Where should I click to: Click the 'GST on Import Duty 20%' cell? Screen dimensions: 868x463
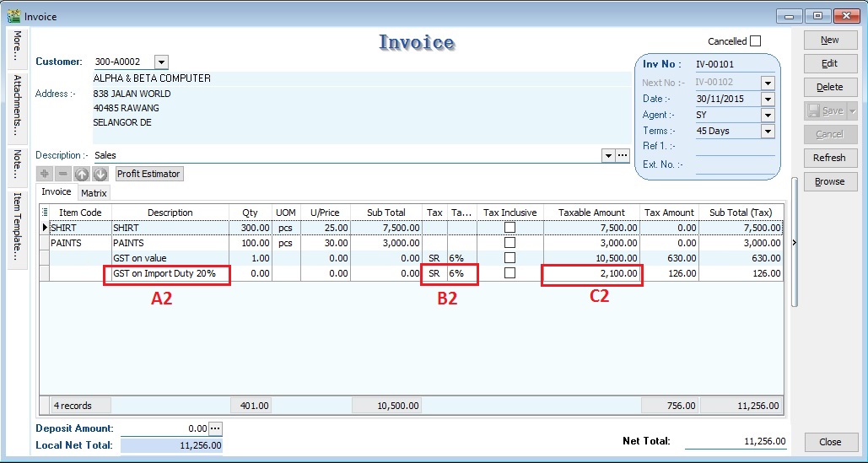pos(170,273)
